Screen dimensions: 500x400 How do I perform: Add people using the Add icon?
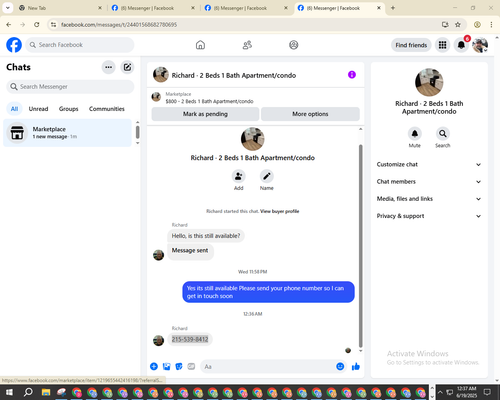pyautogui.click(x=239, y=176)
